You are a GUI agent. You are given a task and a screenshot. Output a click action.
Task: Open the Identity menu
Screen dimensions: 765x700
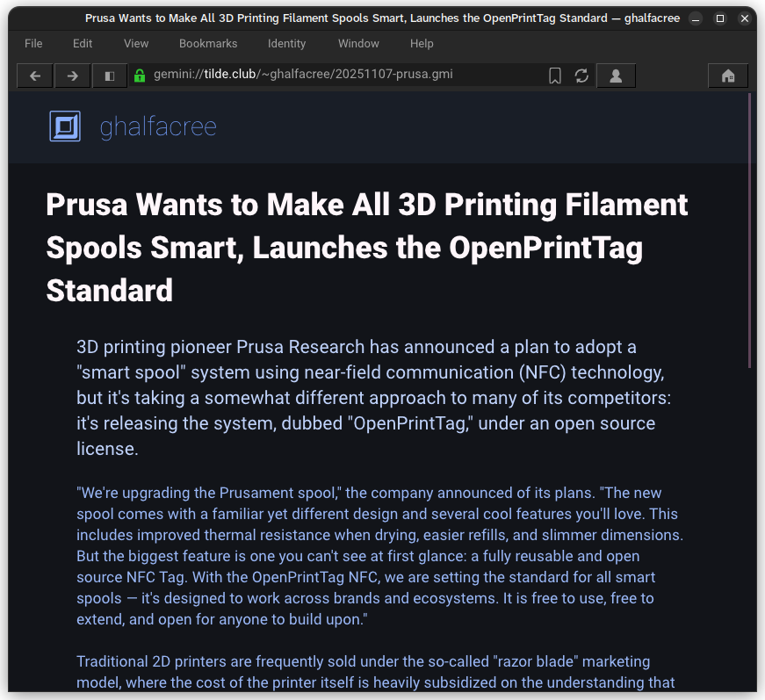286,43
